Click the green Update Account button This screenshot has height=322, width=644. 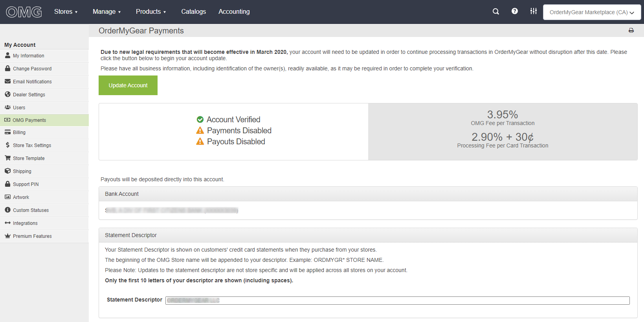coord(128,85)
